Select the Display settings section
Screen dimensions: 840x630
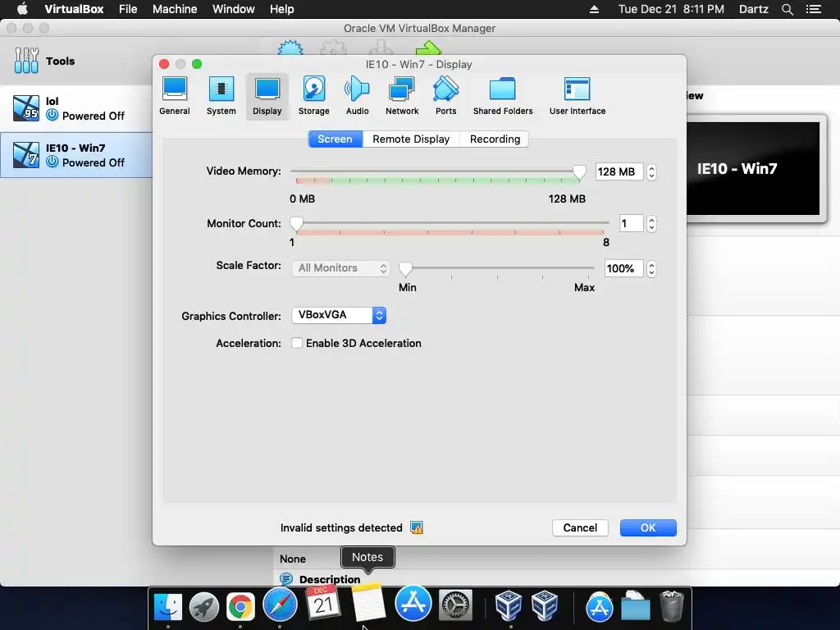(267, 96)
